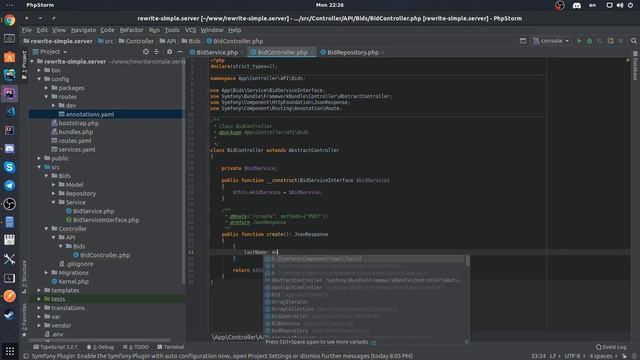This screenshot has width=640, height=360.
Task: Run the console configuration with the green play icon
Action: (x=579, y=41)
